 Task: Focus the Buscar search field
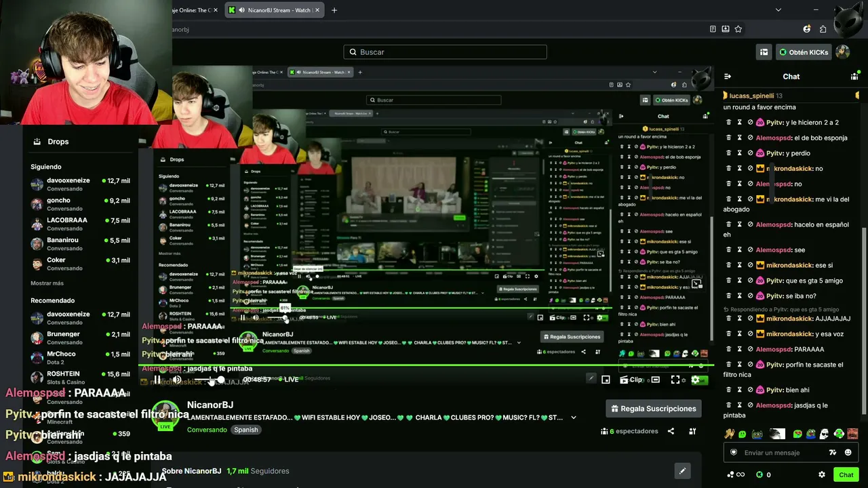[445, 52]
